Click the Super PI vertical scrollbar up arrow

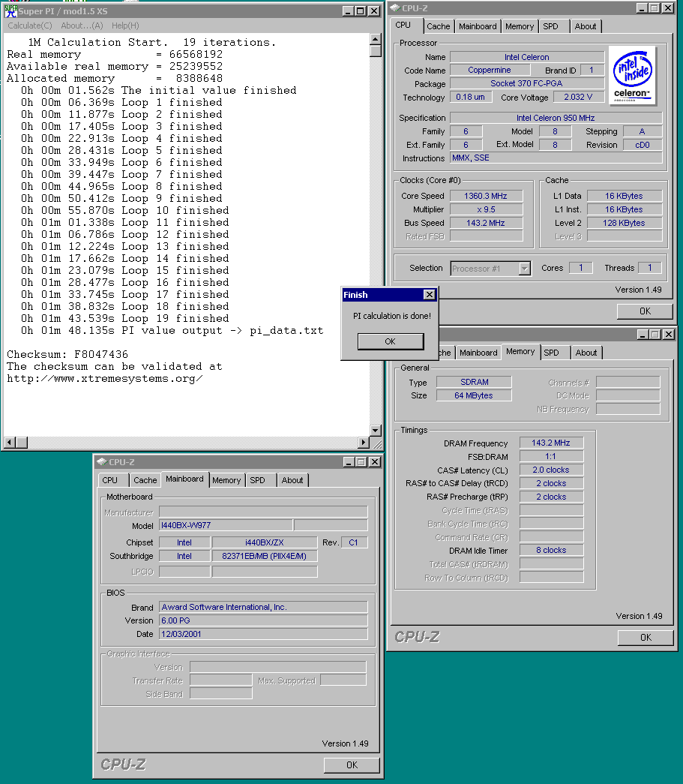pyautogui.click(x=376, y=39)
